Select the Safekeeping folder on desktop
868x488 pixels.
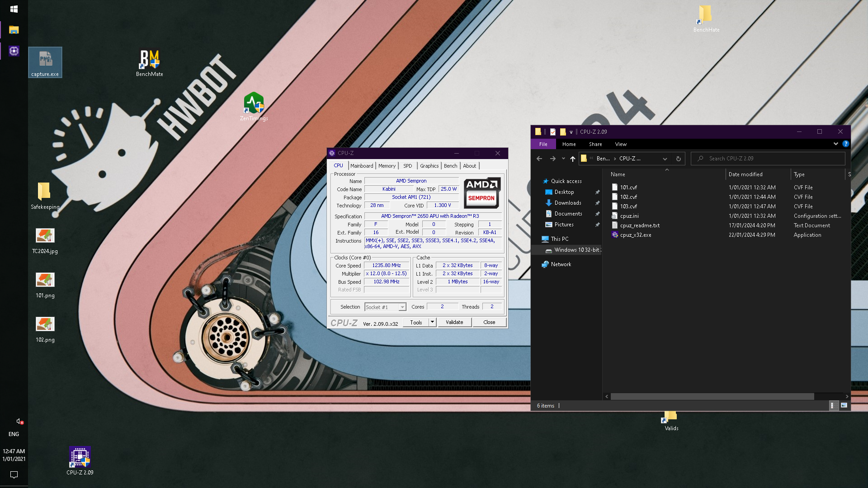pos(45,196)
